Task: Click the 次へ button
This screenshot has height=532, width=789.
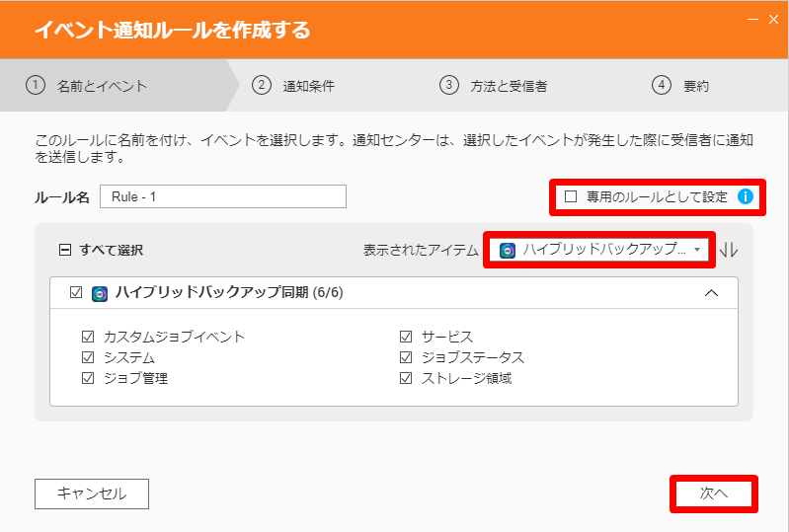Action: point(714,494)
